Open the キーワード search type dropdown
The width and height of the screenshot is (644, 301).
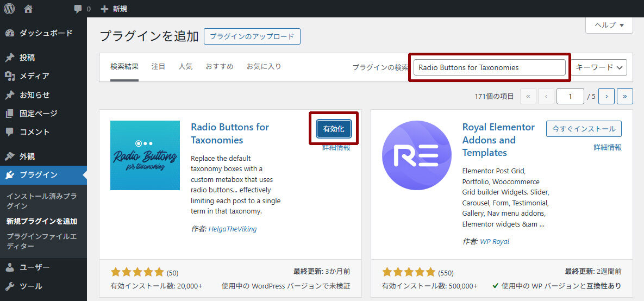[599, 67]
